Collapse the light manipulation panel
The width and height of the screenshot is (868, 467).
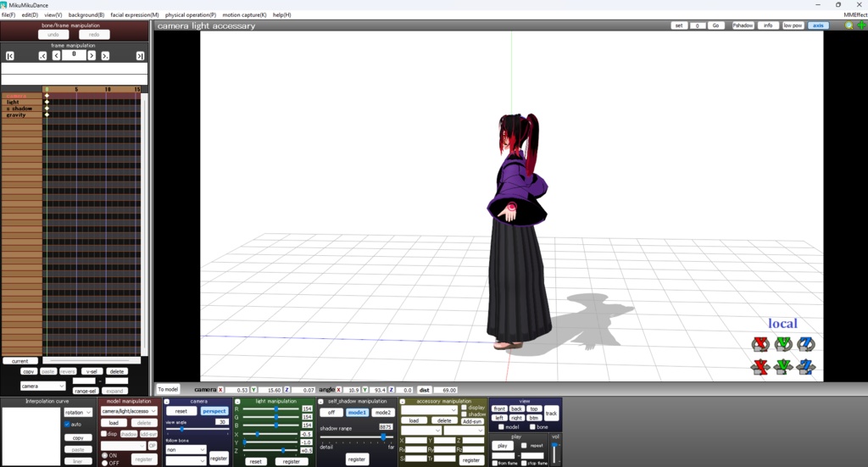[x=237, y=402]
